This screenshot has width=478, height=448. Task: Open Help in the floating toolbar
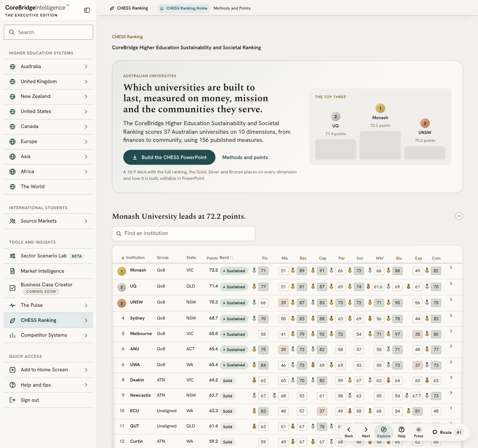coord(401,432)
